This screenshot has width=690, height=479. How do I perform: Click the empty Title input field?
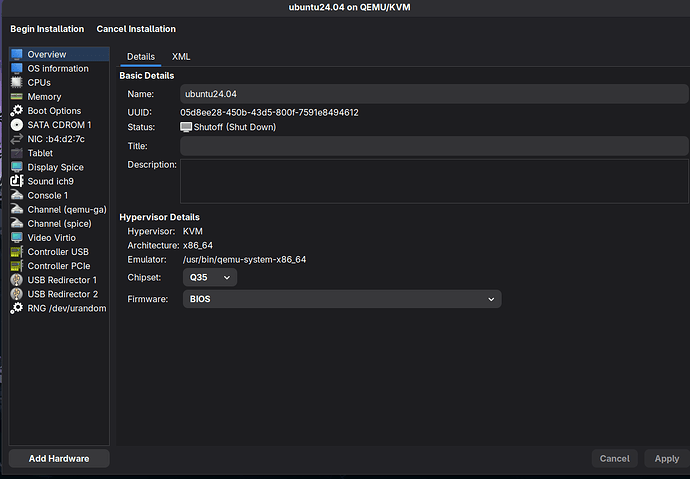coord(434,146)
